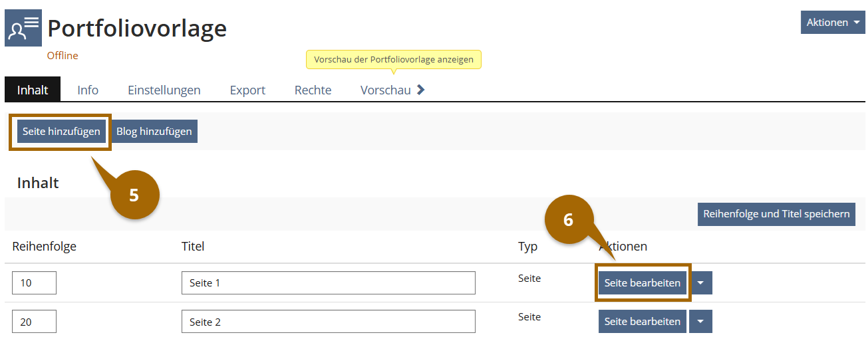Click the Portfoliovorlage icon beside the title
The image size is (868, 337).
23,28
